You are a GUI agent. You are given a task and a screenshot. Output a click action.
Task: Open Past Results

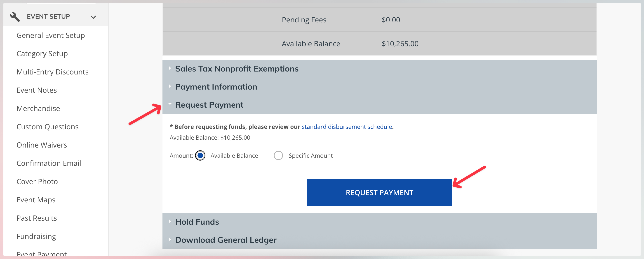pyautogui.click(x=37, y=218)
